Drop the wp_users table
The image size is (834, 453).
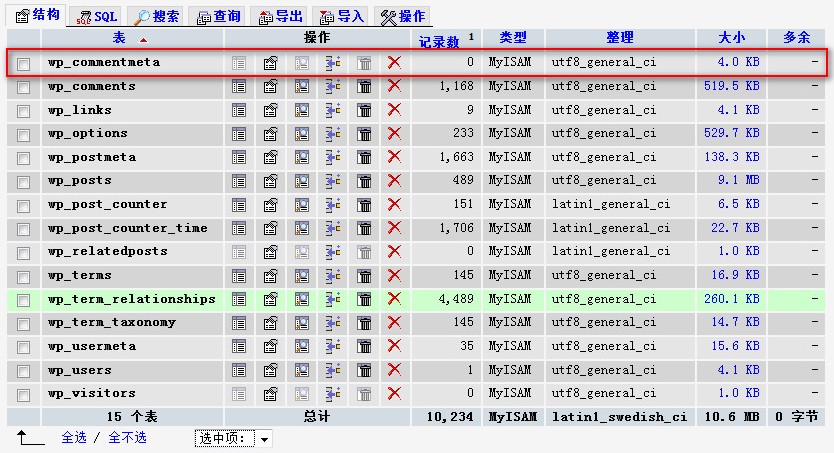click(x=394, y=370)
